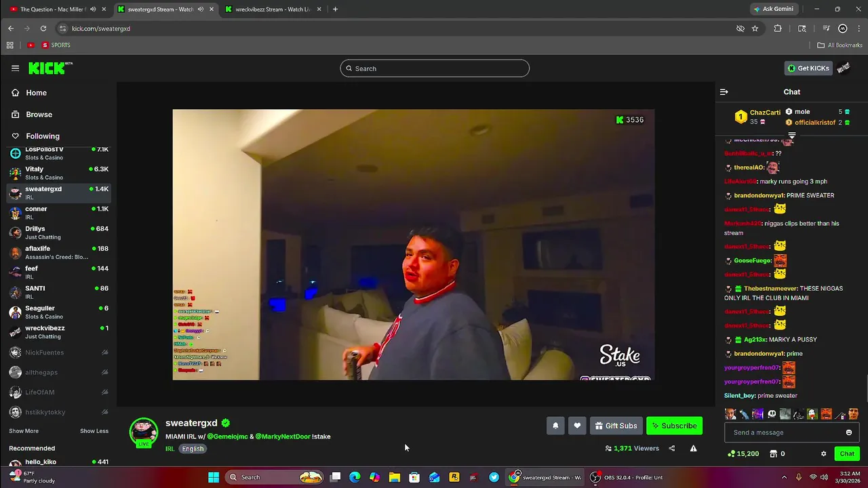Click the report warning triangle icon
This screenshot has height=488, width=868.
tap(693, 449)
